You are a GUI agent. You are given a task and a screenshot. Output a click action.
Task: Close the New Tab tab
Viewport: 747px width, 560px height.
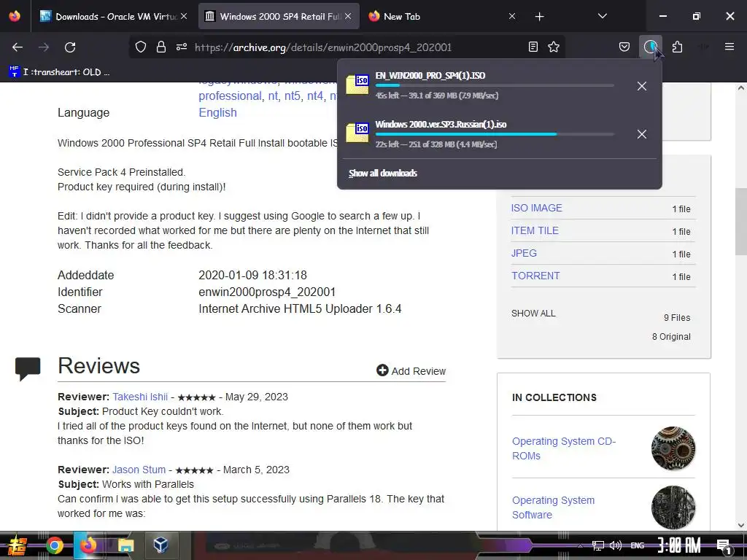point(511,16)
